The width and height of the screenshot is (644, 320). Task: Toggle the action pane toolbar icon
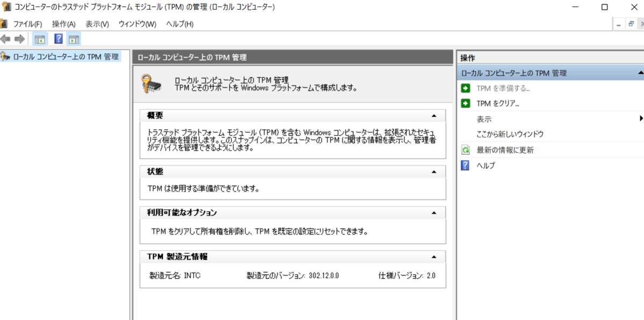point(74,39)
